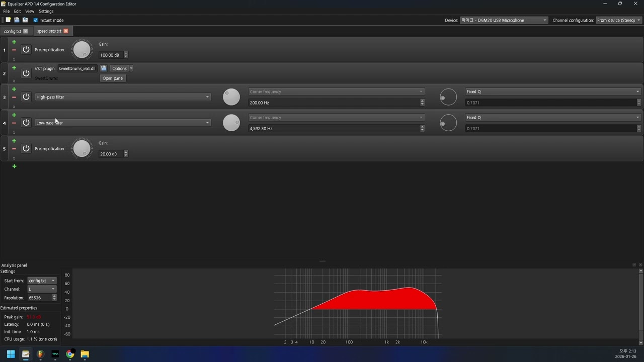
Task: Toggle power for row 5 Preamplification
Action: click(26, 148)
